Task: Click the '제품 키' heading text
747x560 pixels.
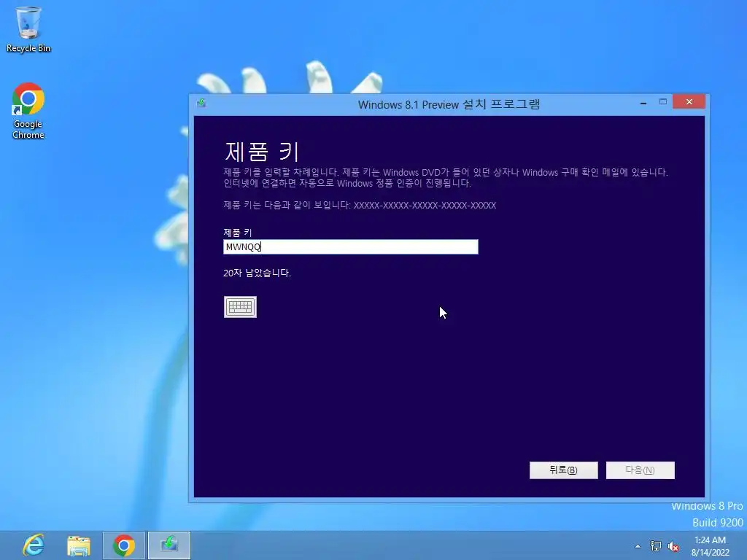Action: pyautogui.click(x=262, y=152)
